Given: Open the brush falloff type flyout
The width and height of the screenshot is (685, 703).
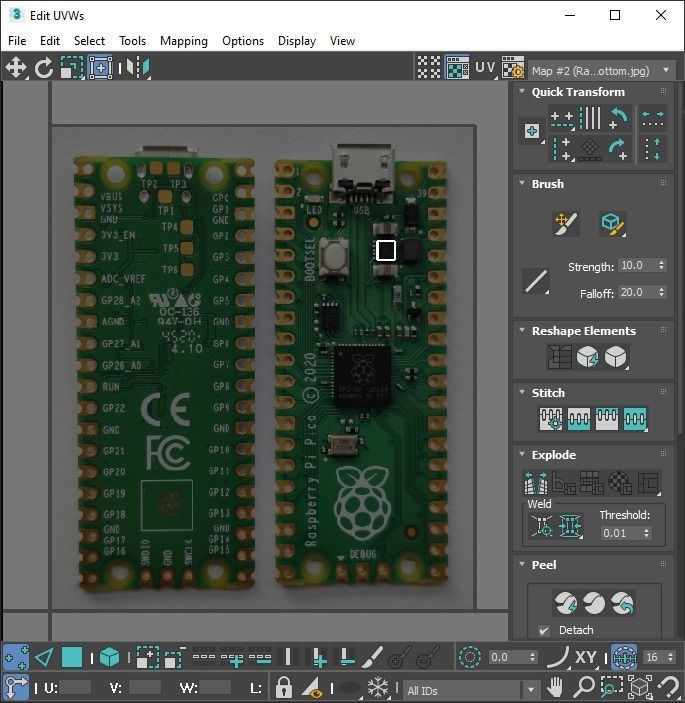Looking at the screenshot, I should pyautogui.click(x=536, y=282).
